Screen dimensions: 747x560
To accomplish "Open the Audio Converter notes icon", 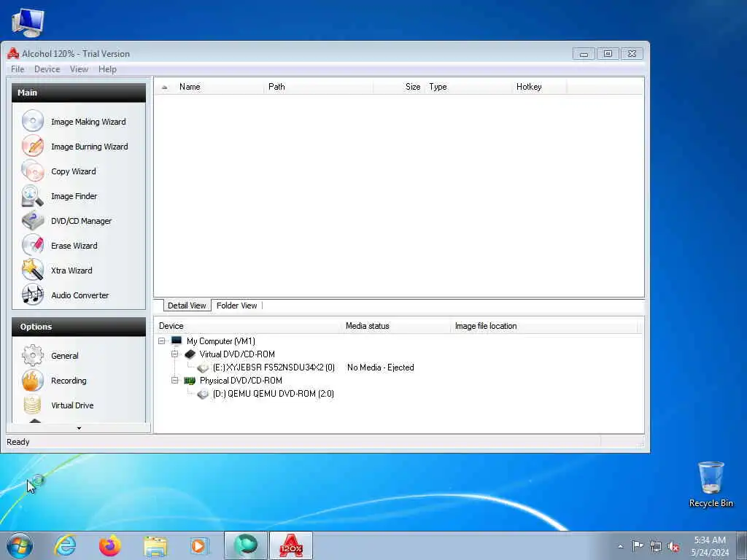I will tap(32, 295).
